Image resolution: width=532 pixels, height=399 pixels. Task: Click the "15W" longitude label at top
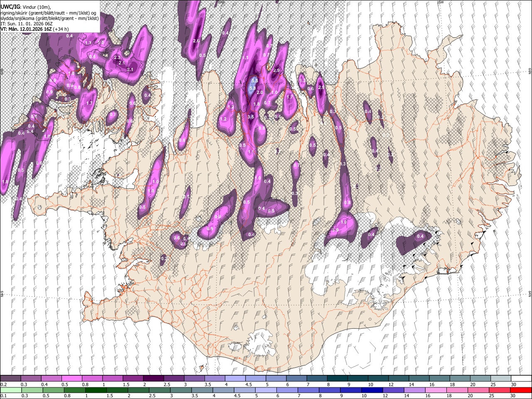coord(440,2)
